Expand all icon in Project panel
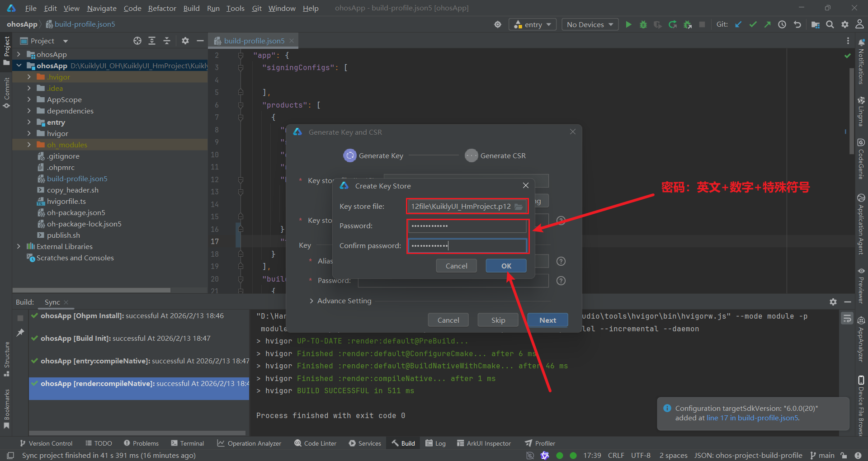Image resolution: width=868 pixels, height=461 pixels. pos(152,41)
